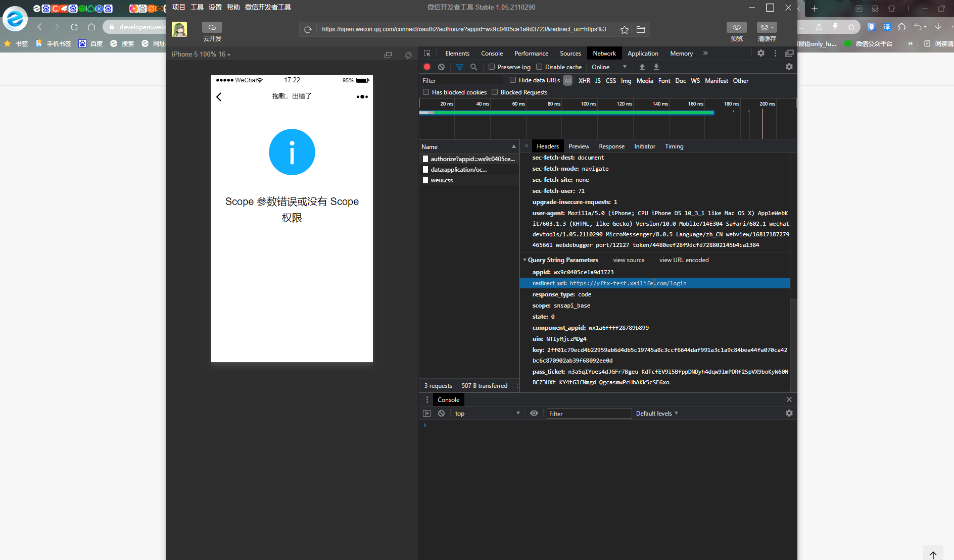Enable Disable cache checkbox
Screen dimensions: 954x560
539,67
